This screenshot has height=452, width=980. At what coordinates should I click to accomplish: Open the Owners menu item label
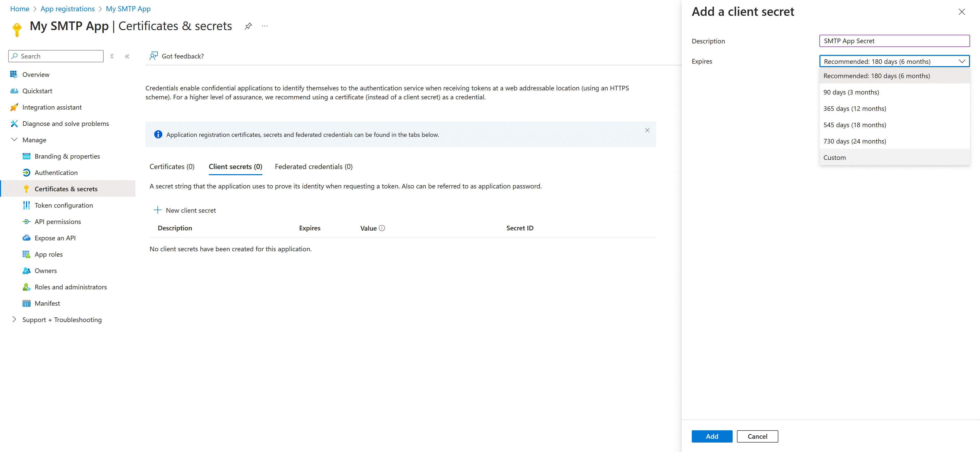pyautogui.click(x=46, y=271)
